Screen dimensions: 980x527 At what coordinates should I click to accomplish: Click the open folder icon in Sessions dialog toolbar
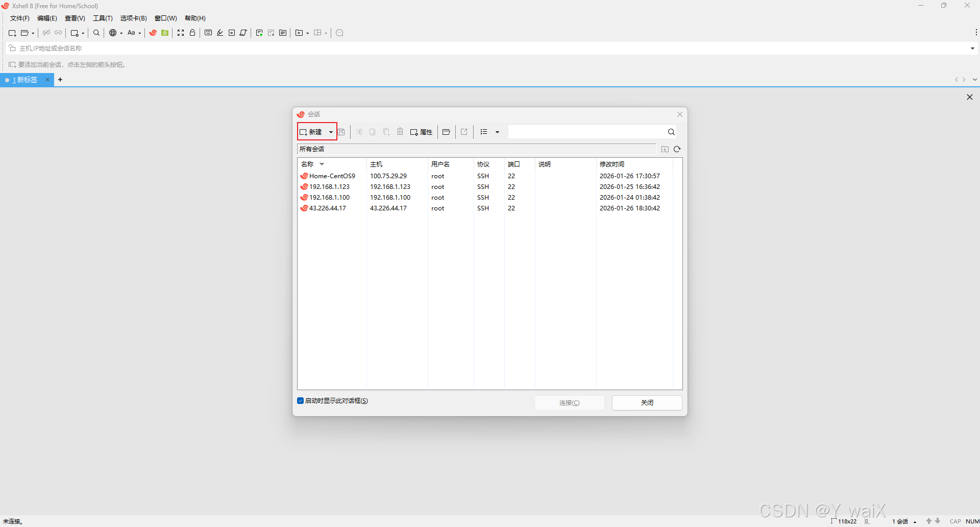point(446,132)
